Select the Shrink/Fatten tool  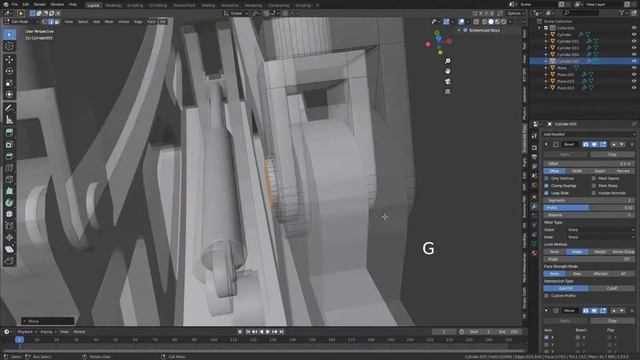pos(9,238)
